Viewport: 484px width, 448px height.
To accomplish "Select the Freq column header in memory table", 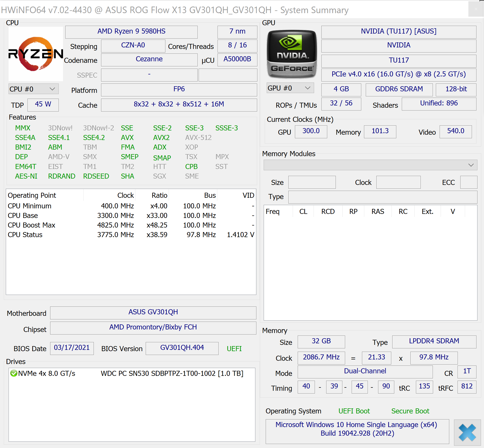I will coord(278,211).
